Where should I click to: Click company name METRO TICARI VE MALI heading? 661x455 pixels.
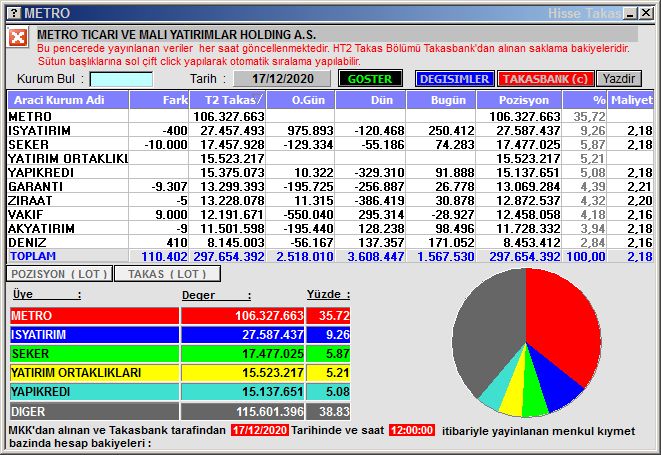point(176,35)
